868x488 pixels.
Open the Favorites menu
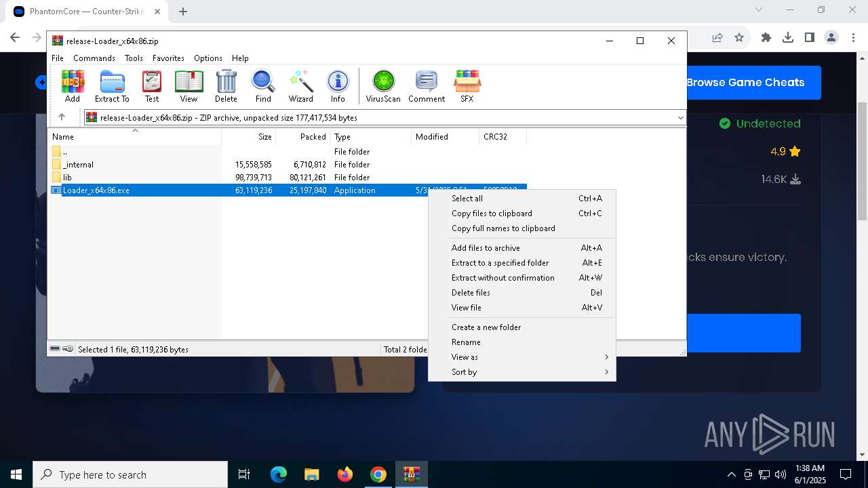168,58
